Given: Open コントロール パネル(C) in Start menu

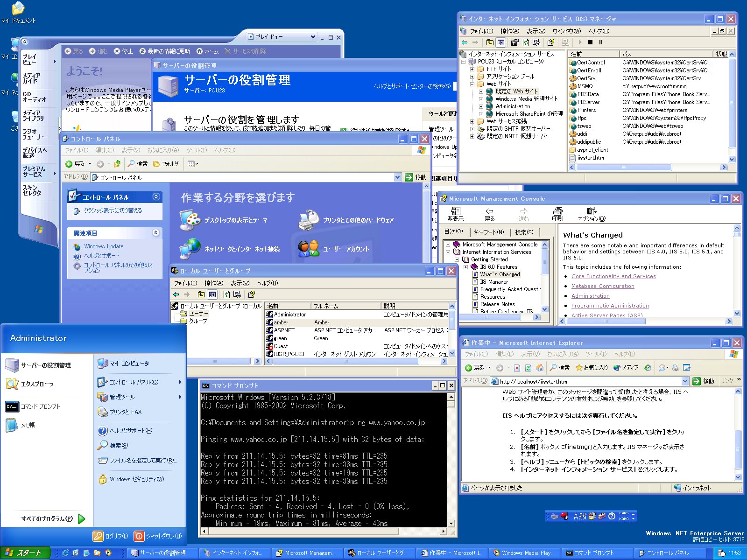Looking at the screenshot, I should coord(134,382).
